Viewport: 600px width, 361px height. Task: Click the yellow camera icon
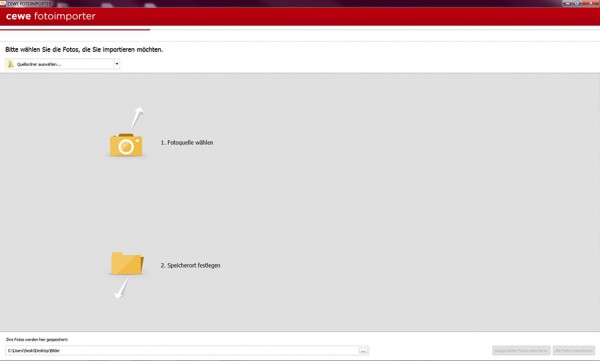click(126, 145)
